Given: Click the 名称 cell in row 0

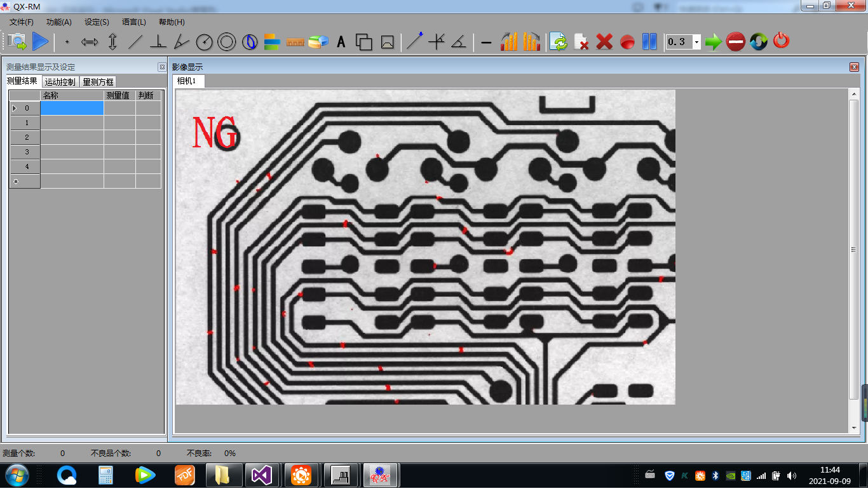Looking at the screenshot, I should tap(72, 108).
